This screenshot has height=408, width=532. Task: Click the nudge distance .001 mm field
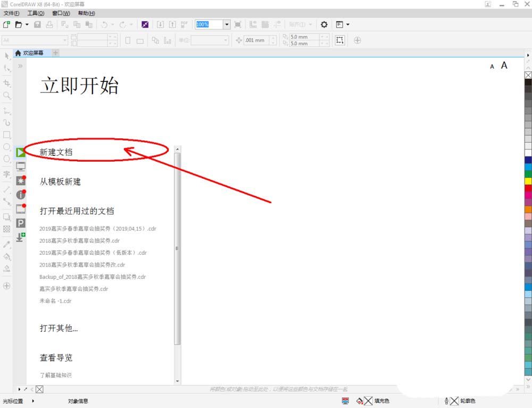257,40
